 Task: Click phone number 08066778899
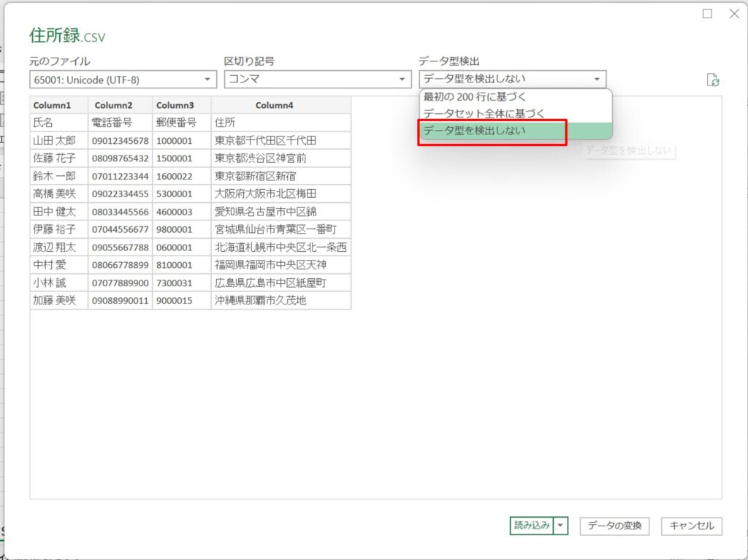(x=121, y=265)
